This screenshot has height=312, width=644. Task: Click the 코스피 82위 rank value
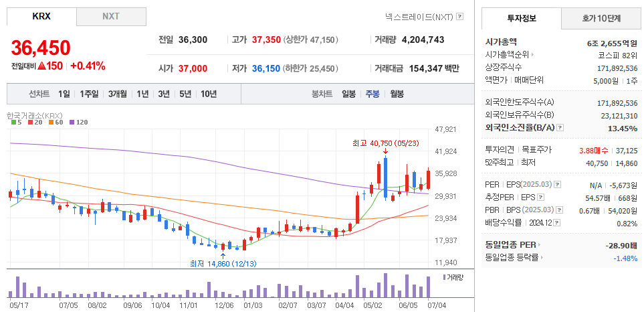(x=618, y=55)
